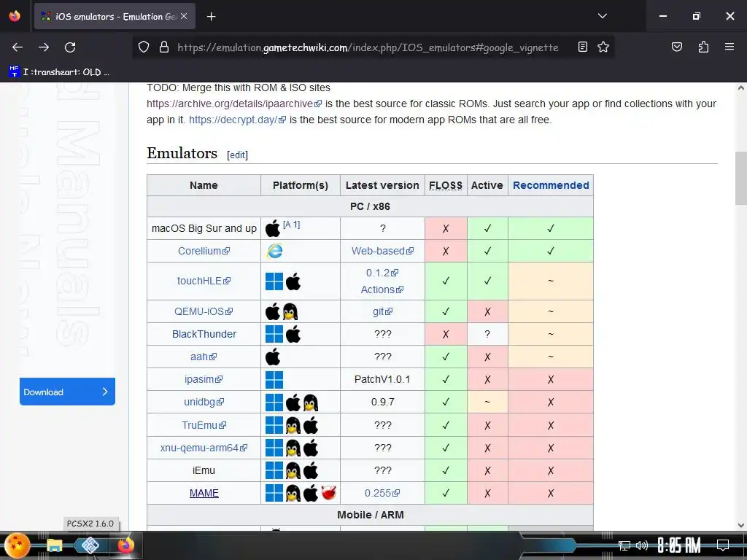This screenshot has width=747, height=560.
Task: Open the archive.org ipaarchive link
Action: 234,104
